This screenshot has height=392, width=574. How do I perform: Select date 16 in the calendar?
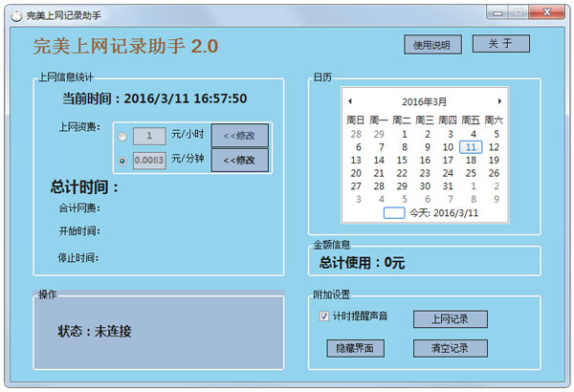point(425,161)
